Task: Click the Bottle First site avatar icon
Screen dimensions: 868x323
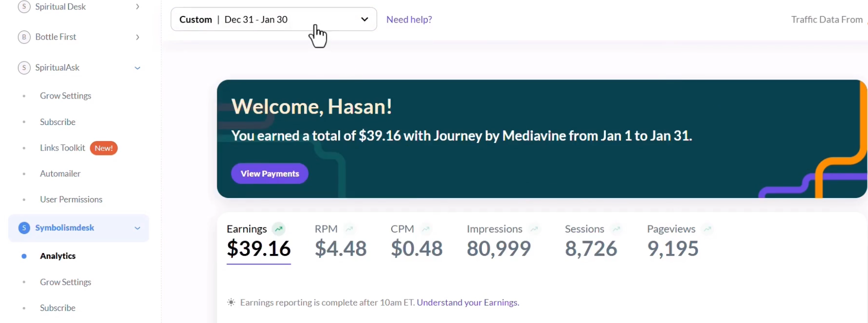Action: [24, 37]
